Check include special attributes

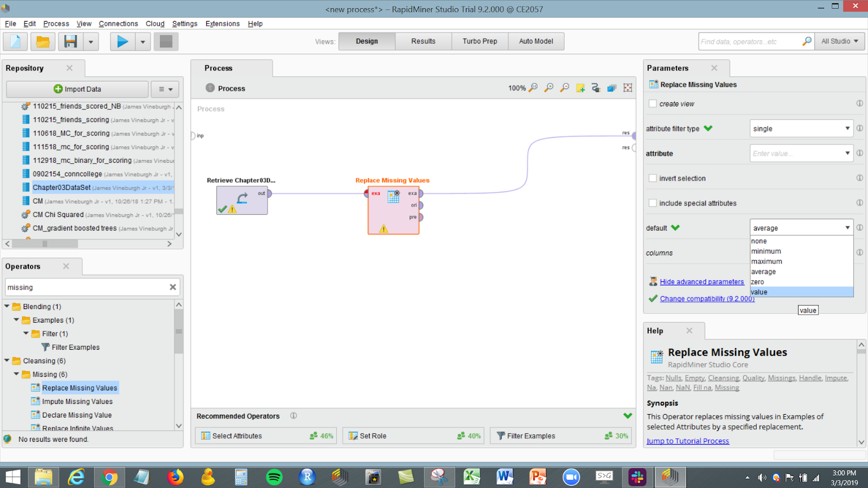(x=653, y=203)
